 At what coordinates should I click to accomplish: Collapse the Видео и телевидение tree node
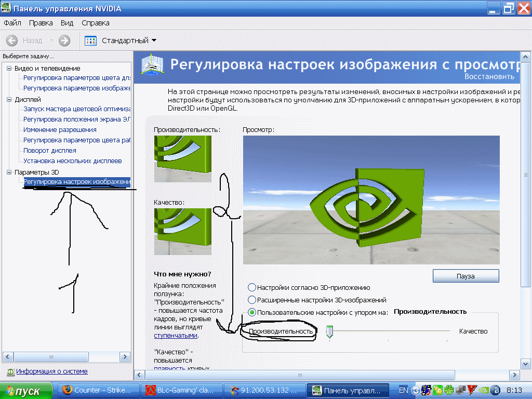pyautogui.click(x=9, y=68)
